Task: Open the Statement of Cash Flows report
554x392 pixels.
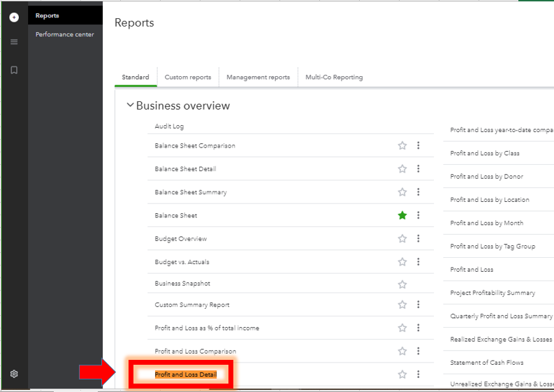Action: [486, 363]
